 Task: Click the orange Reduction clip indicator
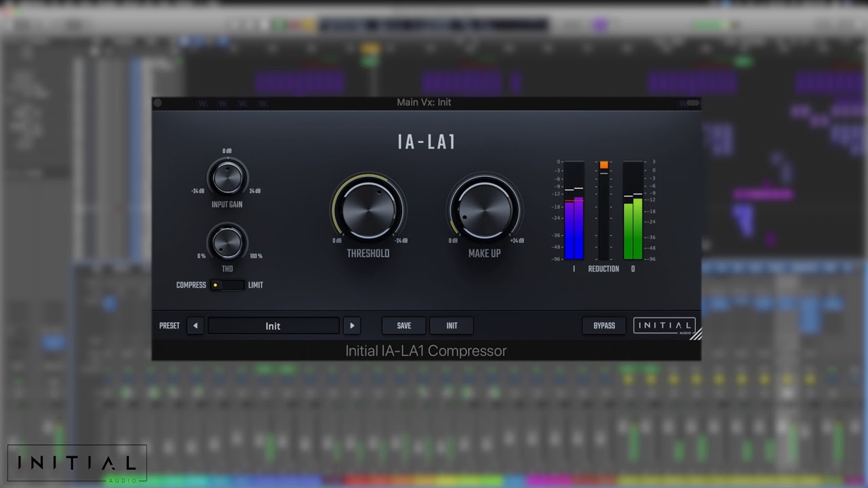[604, 165]
